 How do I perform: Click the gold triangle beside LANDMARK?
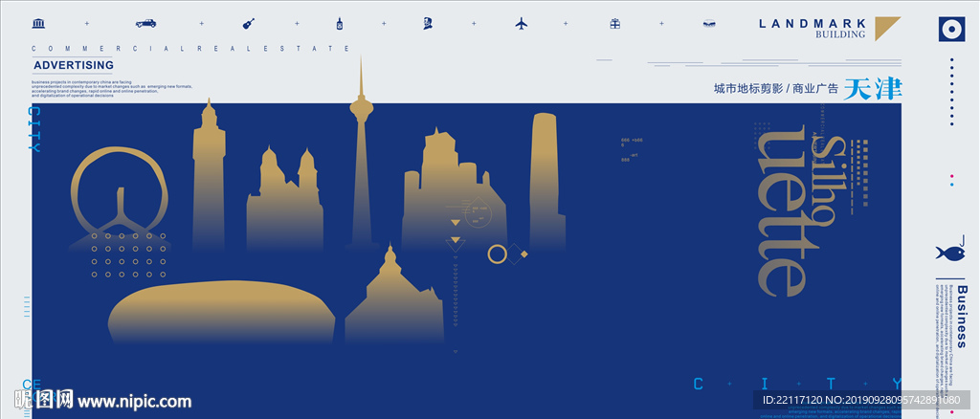click(x=887, y=28)
